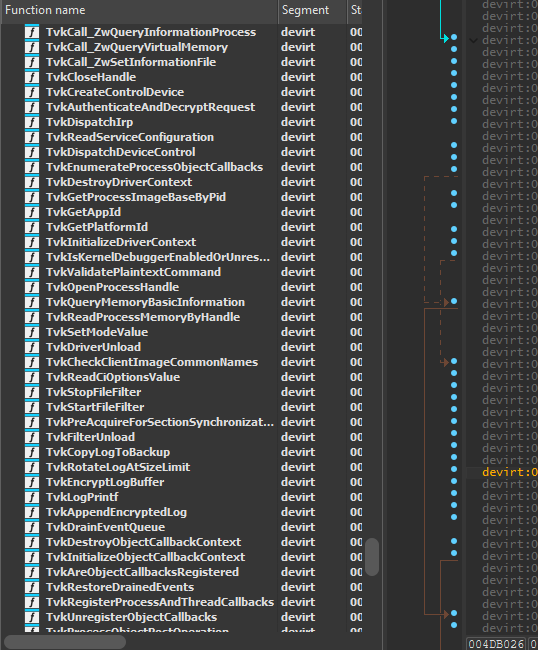Sort by Function name column header
Image resolution: width=538 pixels, height=650 pixels.
139,10
